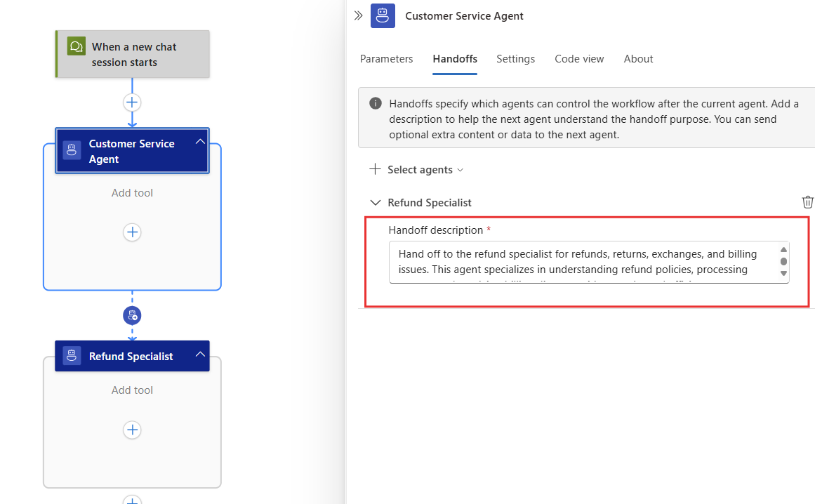Switch to the Code view tab
This screenshot has height=504, width=815.
579,59
